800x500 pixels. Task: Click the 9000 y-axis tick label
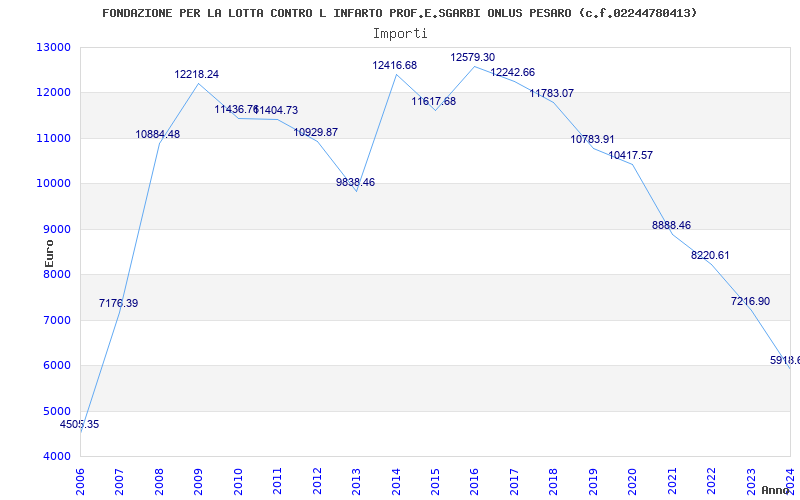coord(56,230)
